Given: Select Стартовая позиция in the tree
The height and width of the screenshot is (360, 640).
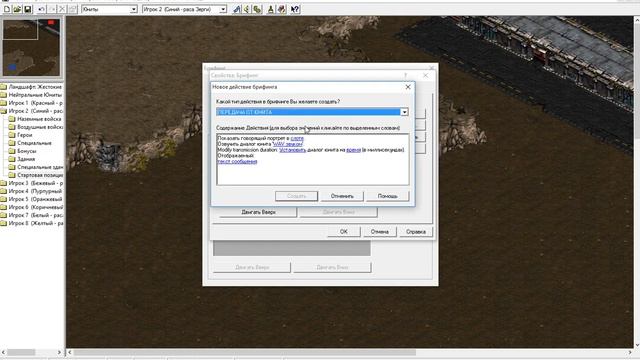Looking at the screenshot, I should (x=40, y=175).
